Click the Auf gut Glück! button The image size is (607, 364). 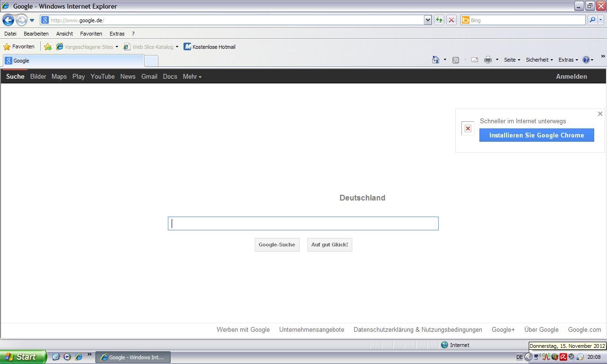[330, 245]
